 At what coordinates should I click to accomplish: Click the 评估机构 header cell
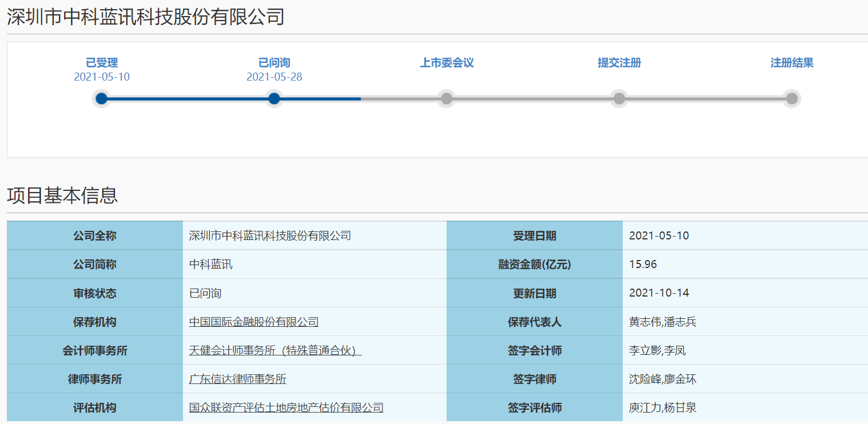click(95, 407)
